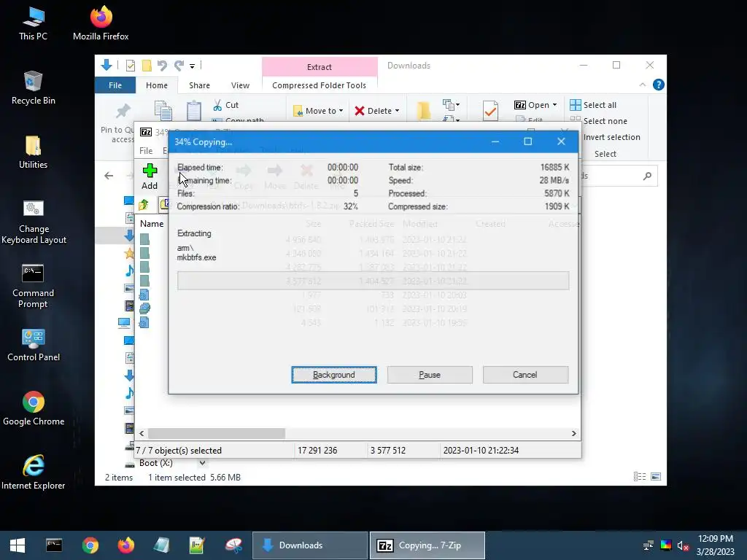Expand the 7z Open dropdown arrow
Screen dimensions: 747x560
pos(554,105)
